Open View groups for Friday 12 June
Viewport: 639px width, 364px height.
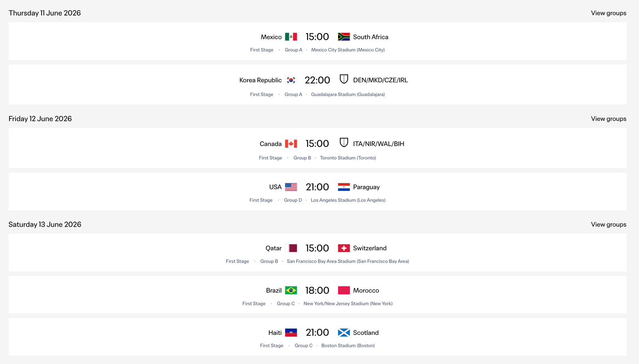[608, 119]
